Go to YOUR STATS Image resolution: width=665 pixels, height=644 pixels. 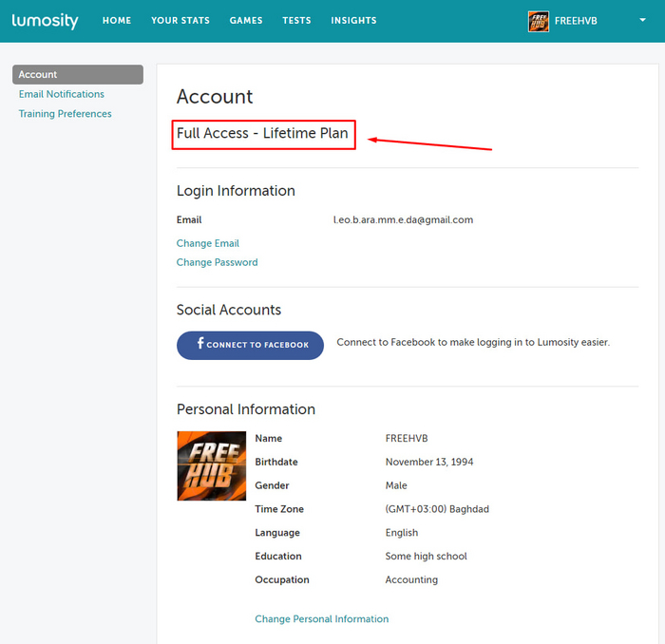[x=180, y=20]
